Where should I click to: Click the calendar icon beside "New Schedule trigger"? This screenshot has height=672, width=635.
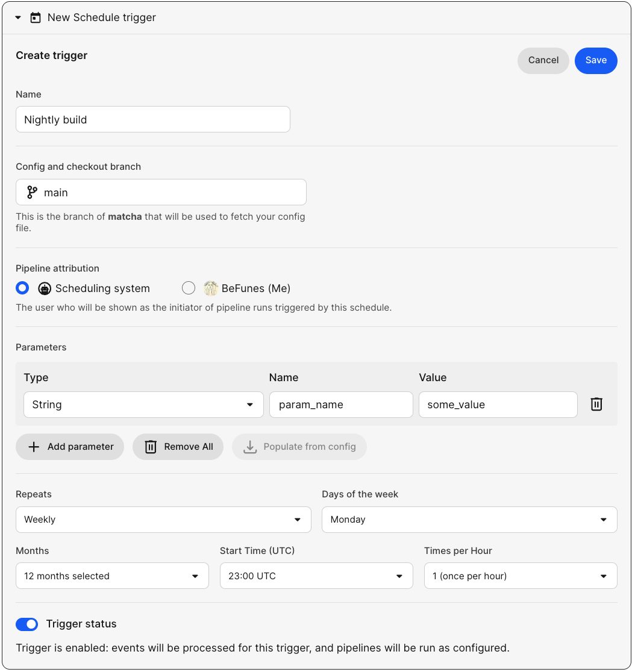36,17
